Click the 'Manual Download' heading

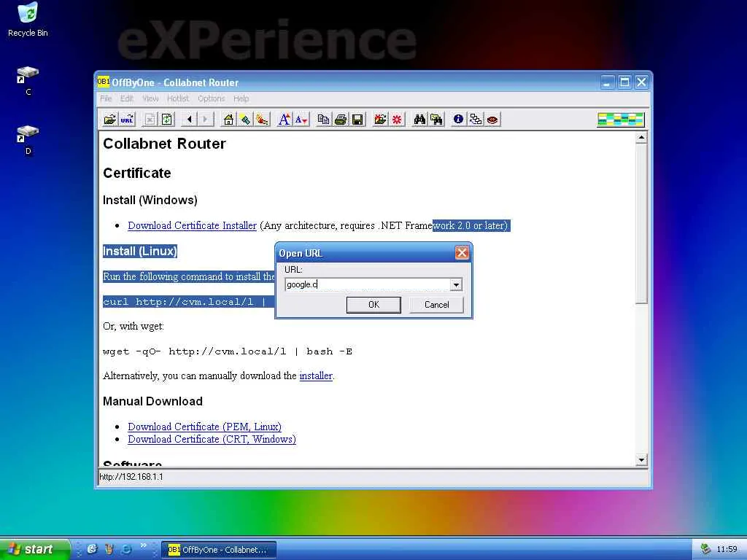coord(153,402)
